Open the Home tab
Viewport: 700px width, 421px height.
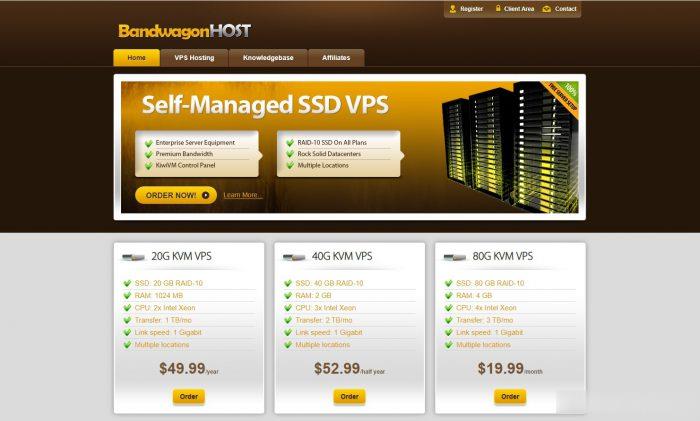click(x=137, y=58)
